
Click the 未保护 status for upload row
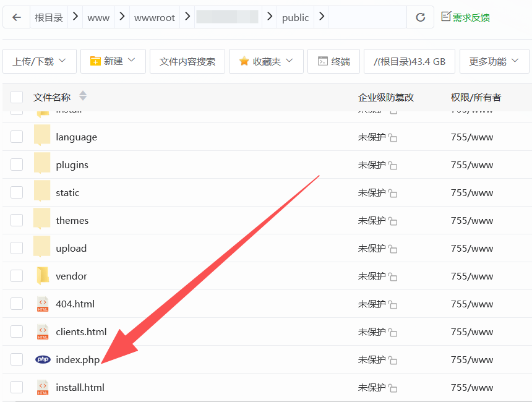(372, 249)
